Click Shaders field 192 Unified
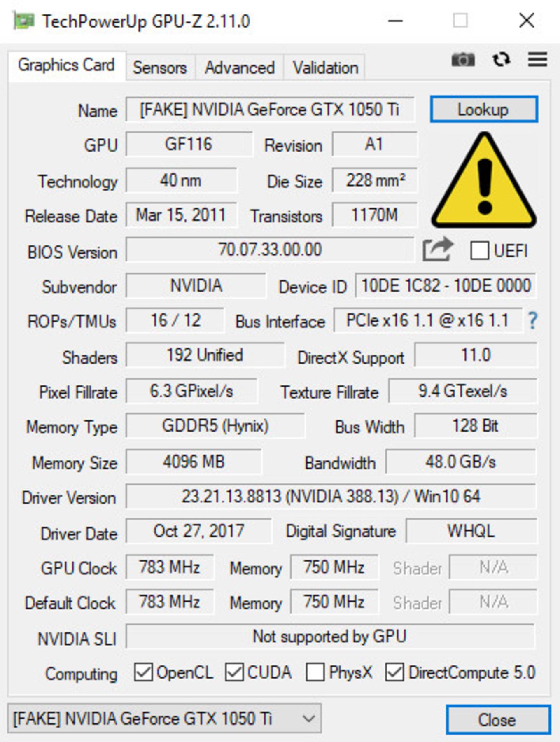Screen dimensions: 560x742 [x=205, y=355]
